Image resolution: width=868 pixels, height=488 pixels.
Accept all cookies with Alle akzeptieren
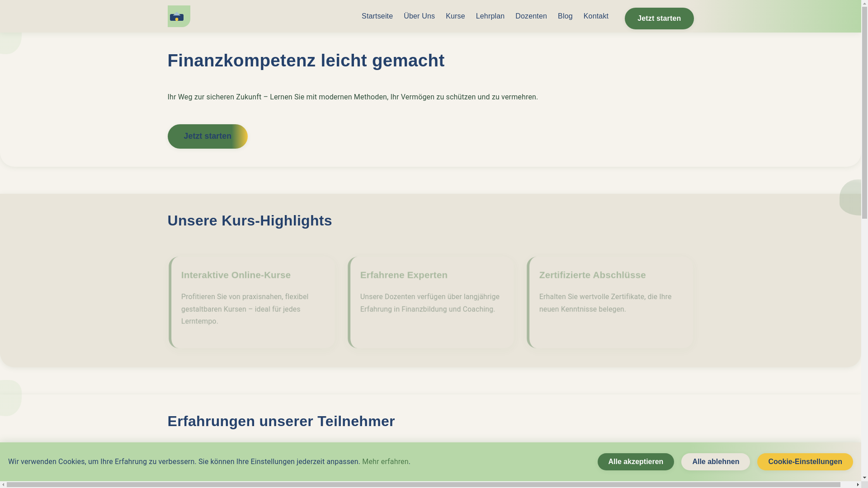click(x=636, y=462)
